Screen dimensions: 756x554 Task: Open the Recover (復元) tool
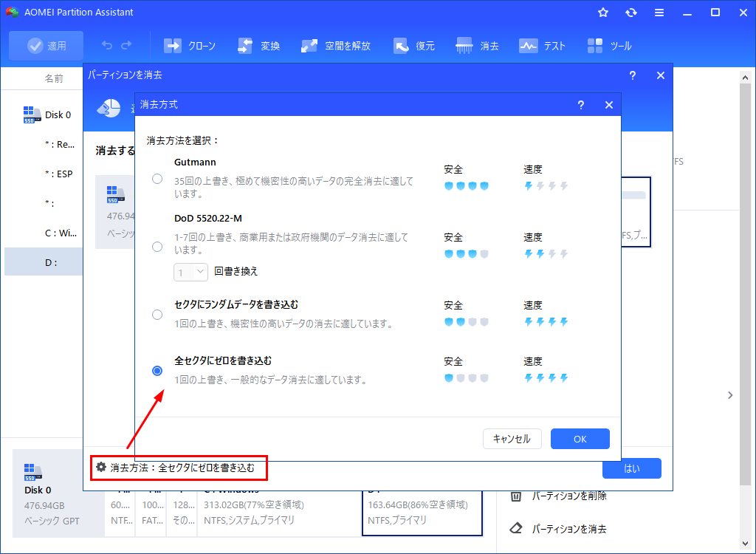click(402, 46)
